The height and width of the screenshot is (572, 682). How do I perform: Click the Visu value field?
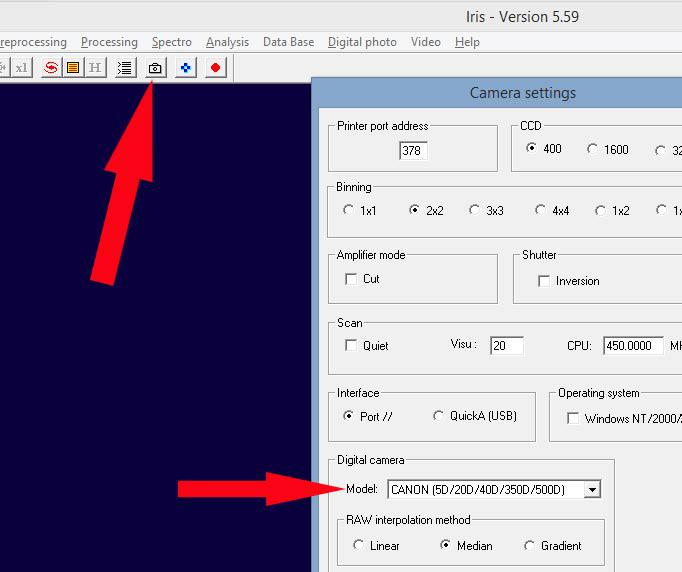[507, 346]
